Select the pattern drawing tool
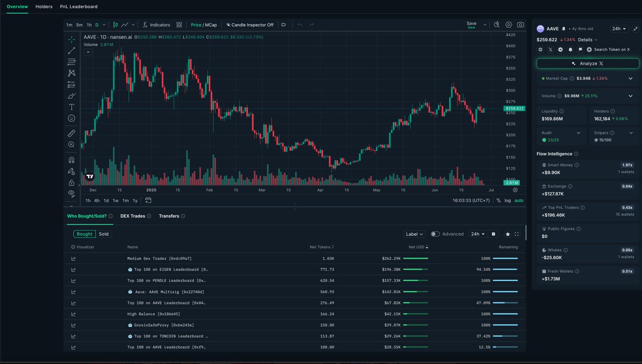This screenshot has height=364, width=642. (71, 73)
